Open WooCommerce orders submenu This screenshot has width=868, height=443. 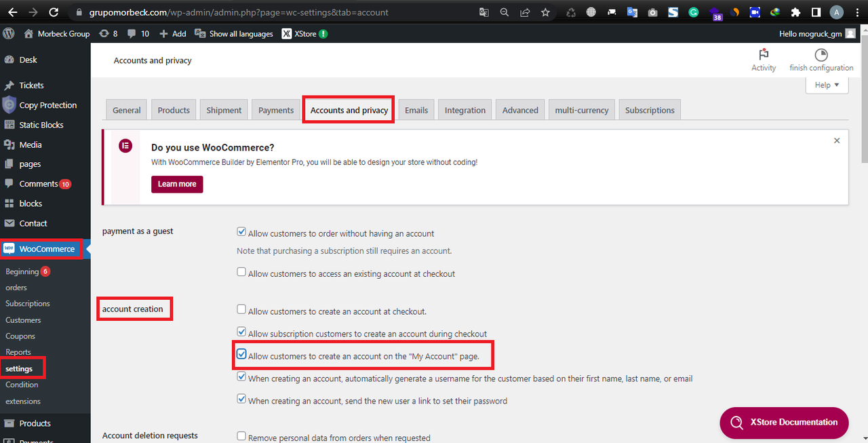(16, 288)
